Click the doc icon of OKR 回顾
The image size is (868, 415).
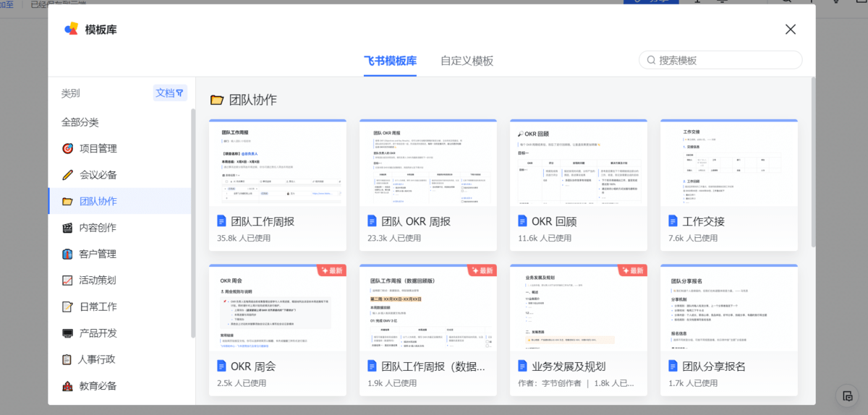[x=523, y=221]
